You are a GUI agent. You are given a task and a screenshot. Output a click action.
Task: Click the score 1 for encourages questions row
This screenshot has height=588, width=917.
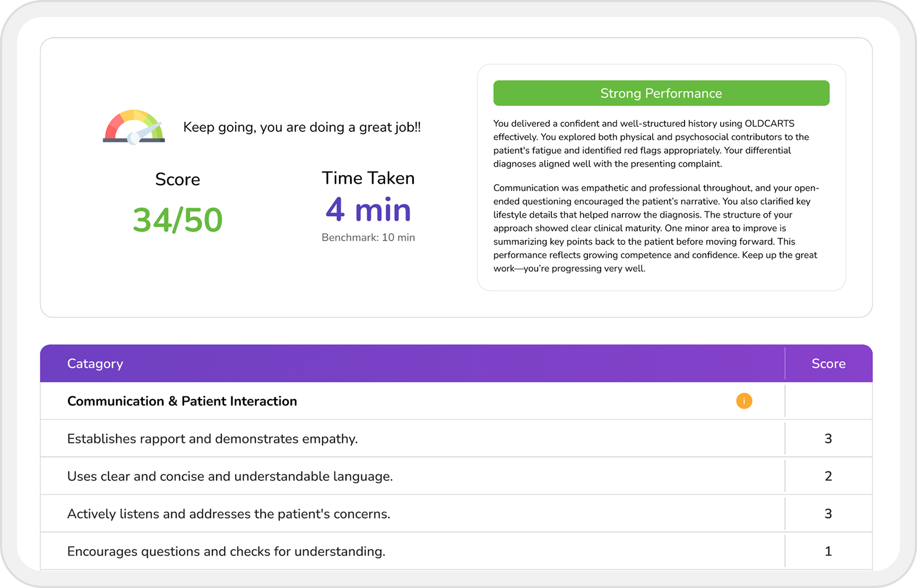coord(828,551)
